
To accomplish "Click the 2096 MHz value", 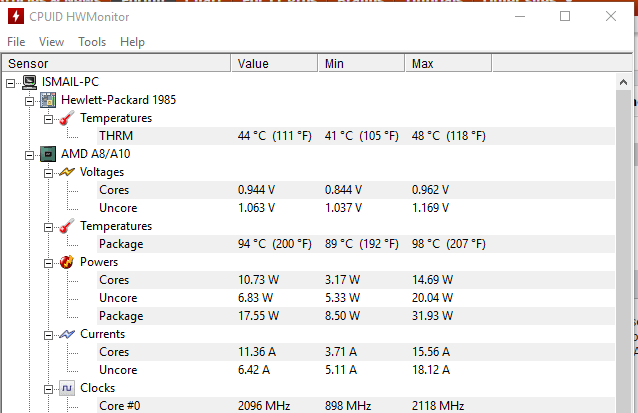I will (x=264, y=406).
